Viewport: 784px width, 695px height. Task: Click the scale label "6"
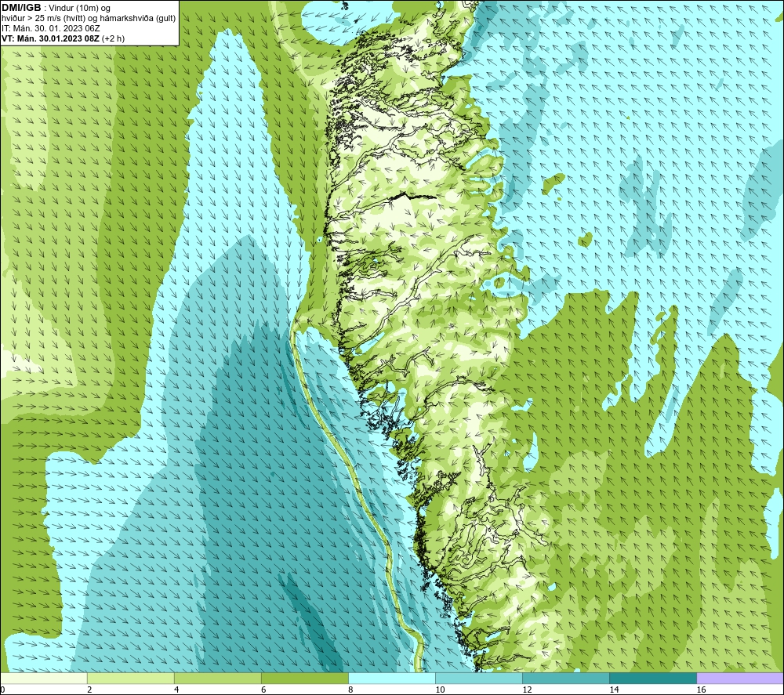coord(263,690)
